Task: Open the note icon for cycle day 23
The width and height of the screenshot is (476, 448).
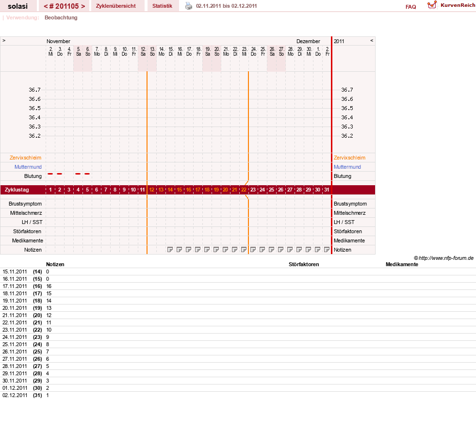Action: click(x=253, y=250)
